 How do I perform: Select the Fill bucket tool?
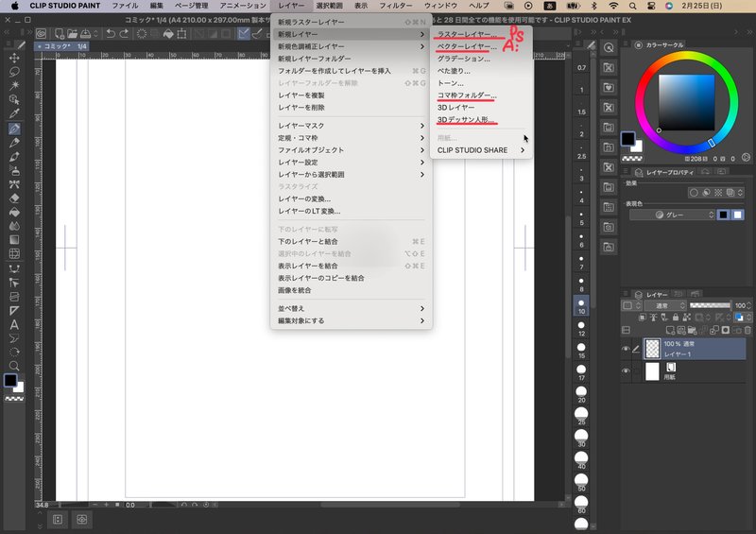click(14, 213)
